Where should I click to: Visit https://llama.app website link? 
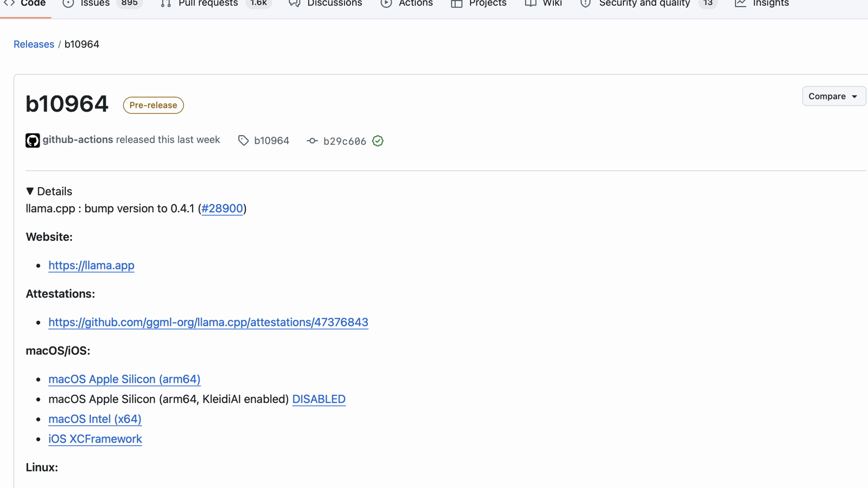click(91, 265)
